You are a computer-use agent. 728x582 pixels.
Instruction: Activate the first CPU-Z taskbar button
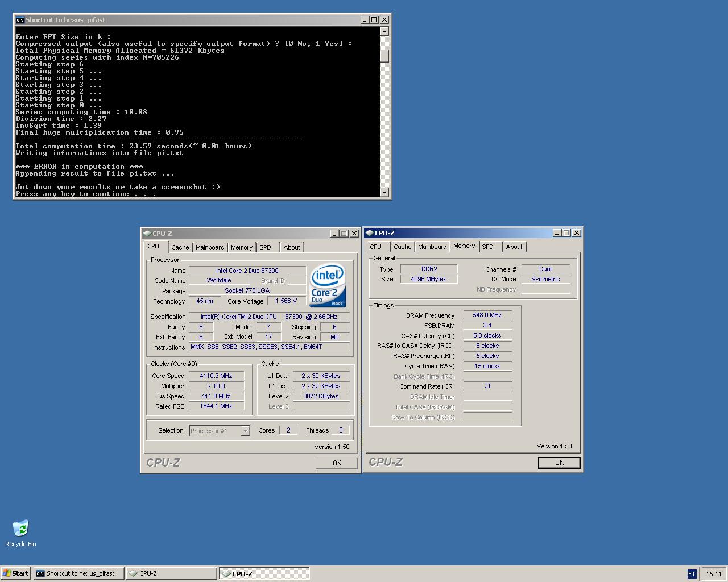171,573
